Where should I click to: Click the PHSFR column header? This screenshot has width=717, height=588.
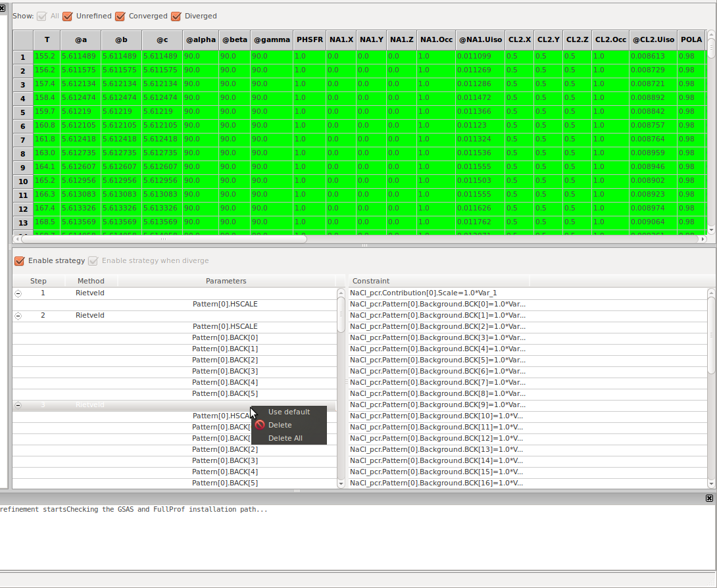click(x=310, y=39)
